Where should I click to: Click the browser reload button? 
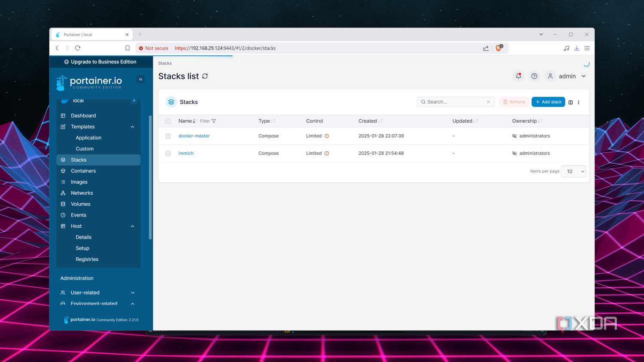pyautogui.click(x=78, y=48)
